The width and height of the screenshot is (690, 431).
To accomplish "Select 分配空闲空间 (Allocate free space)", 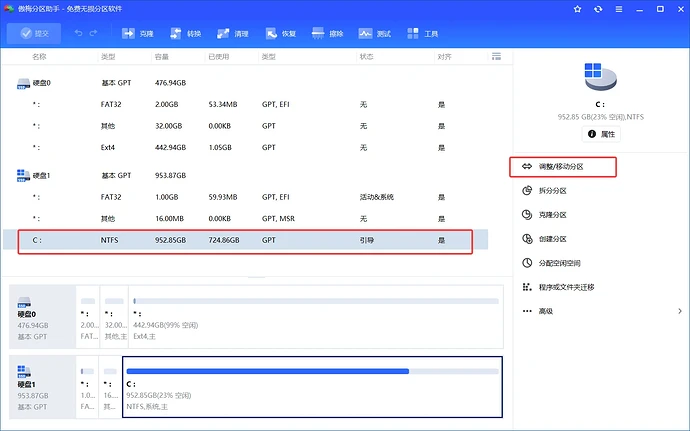I will click(x=559, y=263).
